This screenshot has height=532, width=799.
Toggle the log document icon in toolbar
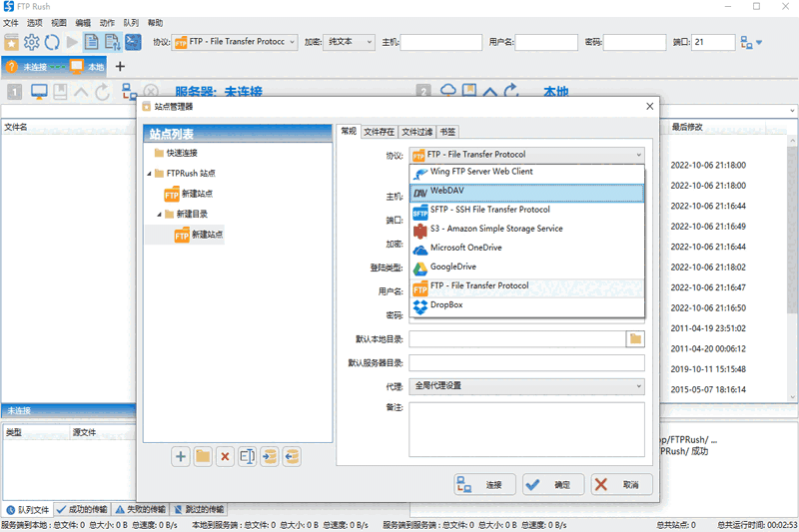(92, 42)
